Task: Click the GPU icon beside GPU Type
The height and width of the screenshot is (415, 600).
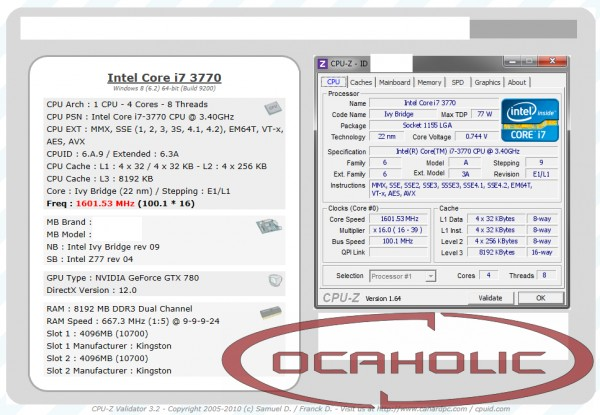Action: click(x=275, y=280)
